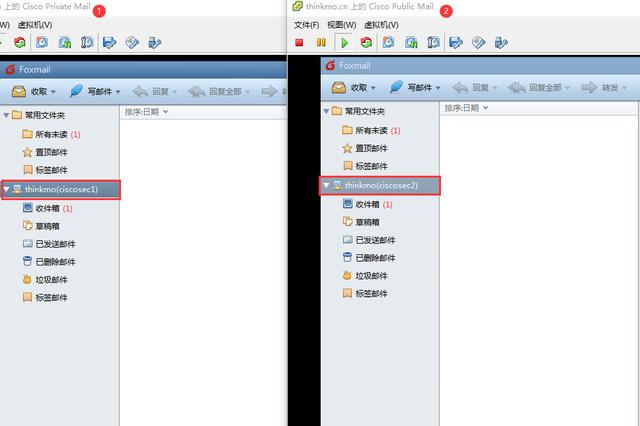Click 写邮件 compose in left Foxmail window
Screen dimensions: 640x426
coord(91,91)
